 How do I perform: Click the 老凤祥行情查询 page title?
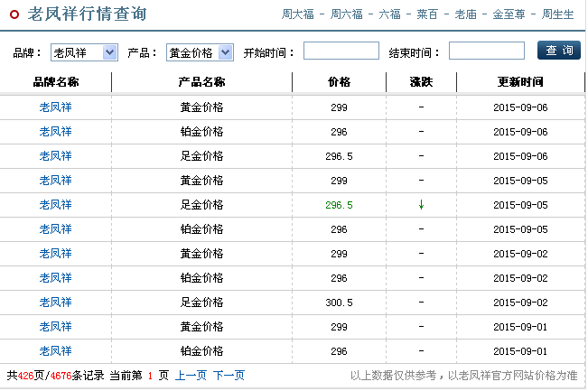coord(87,14)
